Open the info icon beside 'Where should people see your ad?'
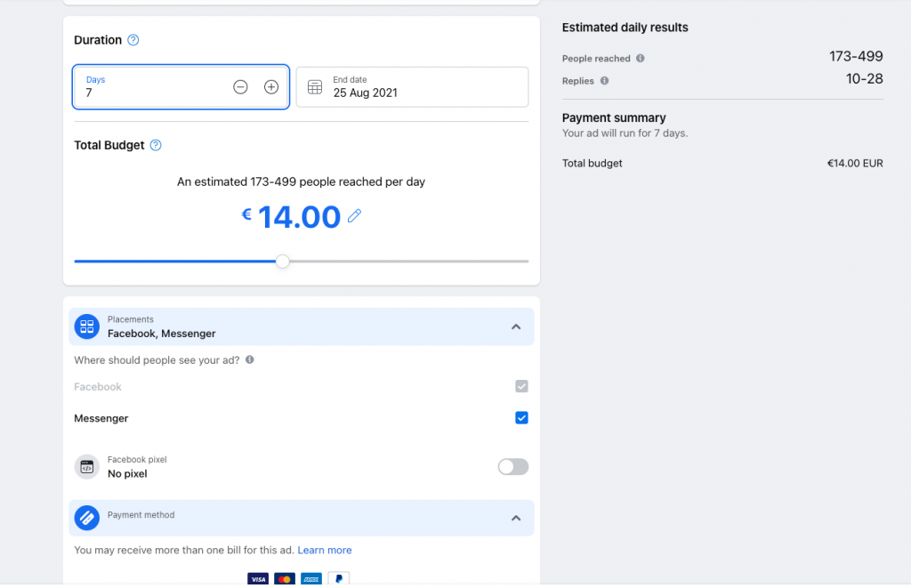The height and width of the screenshot is (588, 911). [250, 359]
